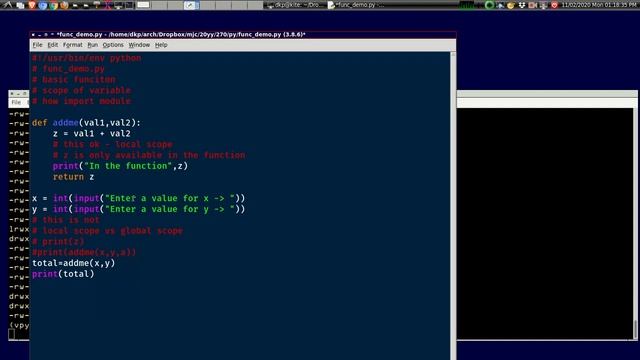The width and height of the screenshot is (640, 360).
Task: Place cursor on 'z = val1 + val2' line
Action: click(91, 133)
